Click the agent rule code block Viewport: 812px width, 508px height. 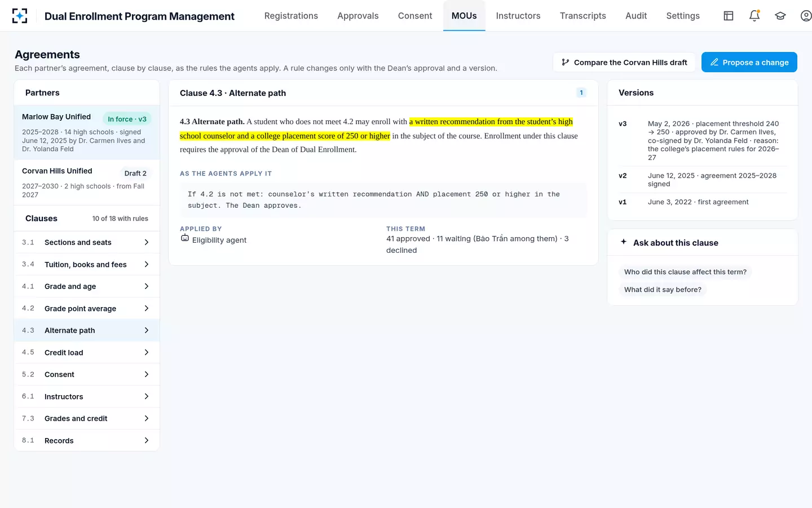[383, 200]
